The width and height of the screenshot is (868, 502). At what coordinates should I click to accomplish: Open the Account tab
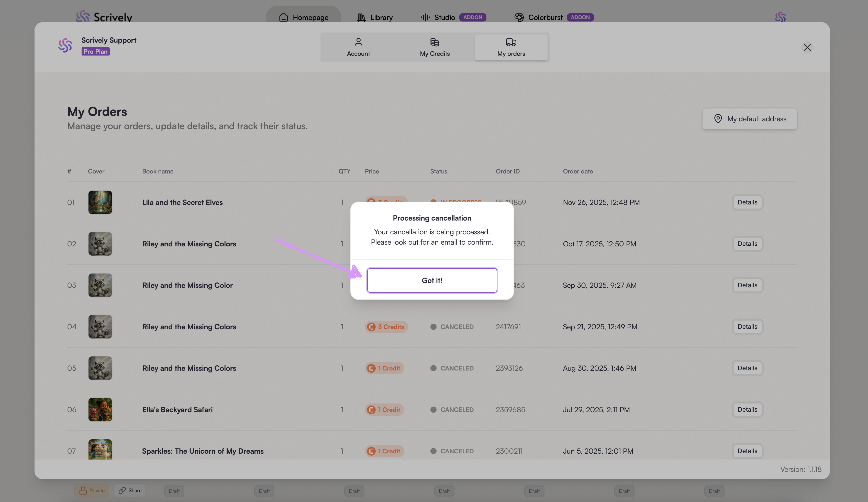(x=358, y=47)
